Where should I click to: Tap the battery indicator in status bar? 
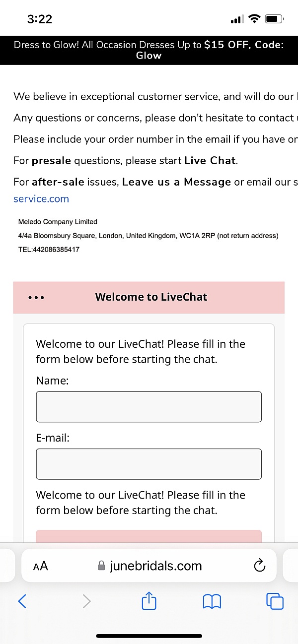click(x=273, y=19)
